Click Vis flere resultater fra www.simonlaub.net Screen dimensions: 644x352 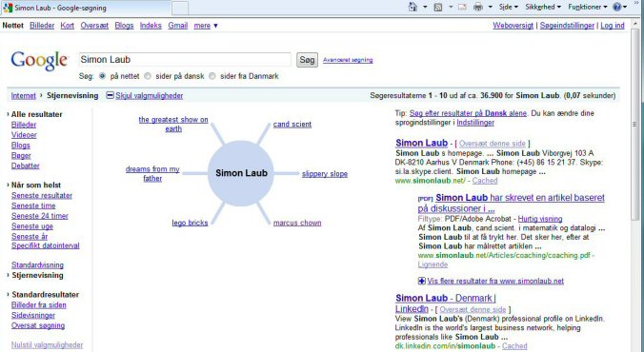[495, 281]
